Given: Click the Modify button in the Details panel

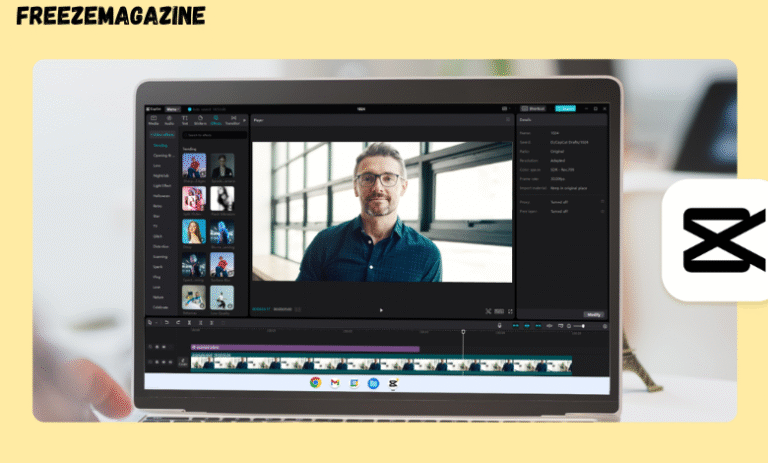Looking at the screenshot, I should coord(594,315).
